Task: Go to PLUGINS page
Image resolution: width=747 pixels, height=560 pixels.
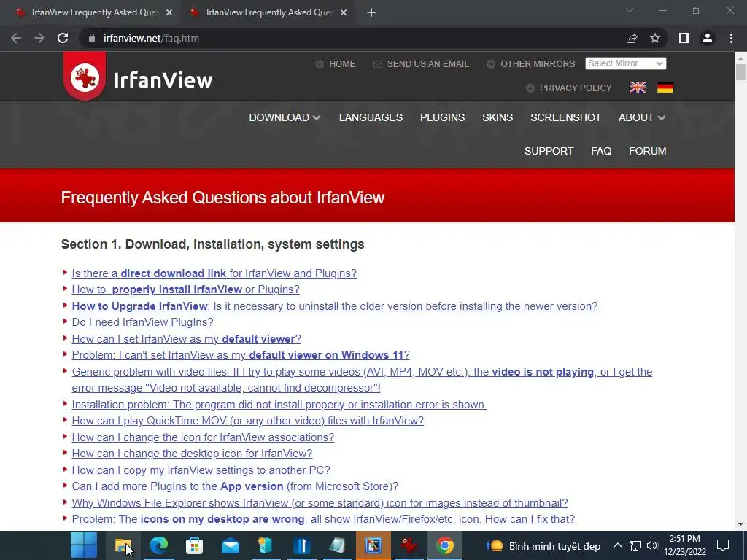Action: tap(442, 117)
